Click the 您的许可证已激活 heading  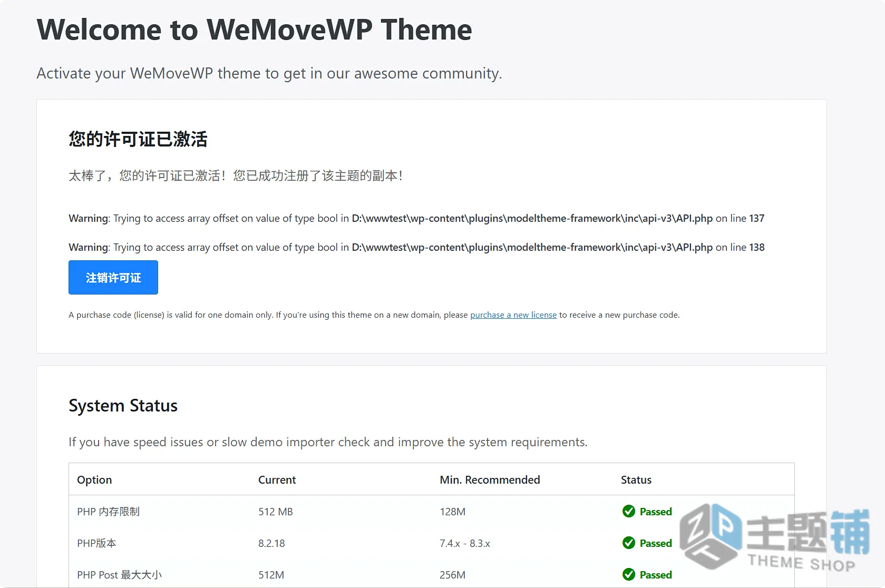click(138, 139)
